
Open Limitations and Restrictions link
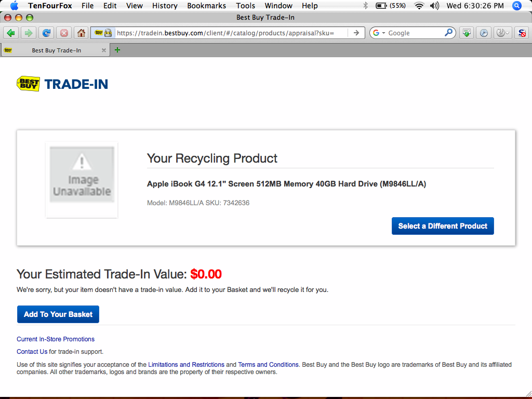[187, 364]
